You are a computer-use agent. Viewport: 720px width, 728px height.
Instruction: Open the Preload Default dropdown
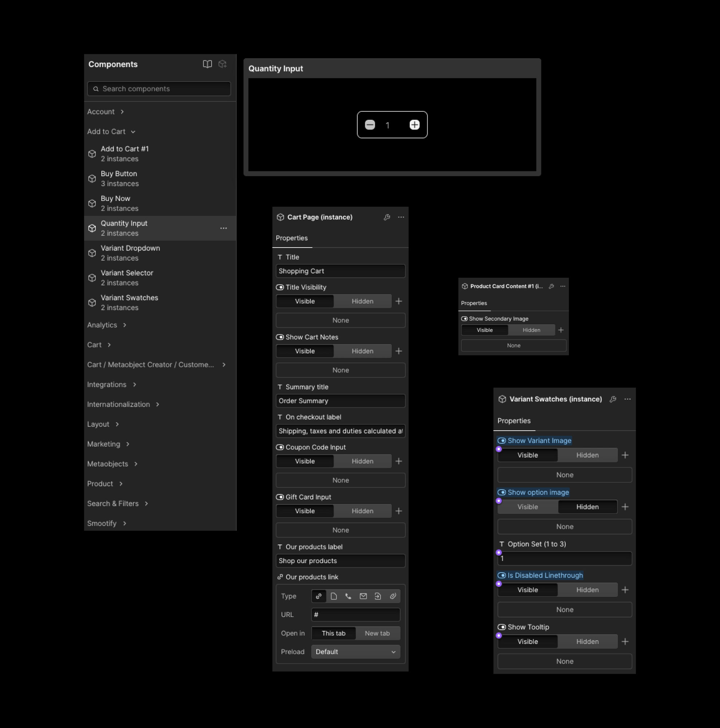(355, 652)
